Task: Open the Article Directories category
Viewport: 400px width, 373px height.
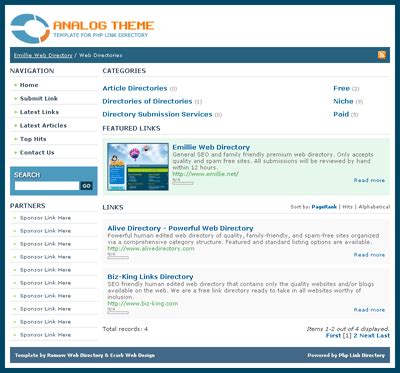Action: [x=135, y=88]
